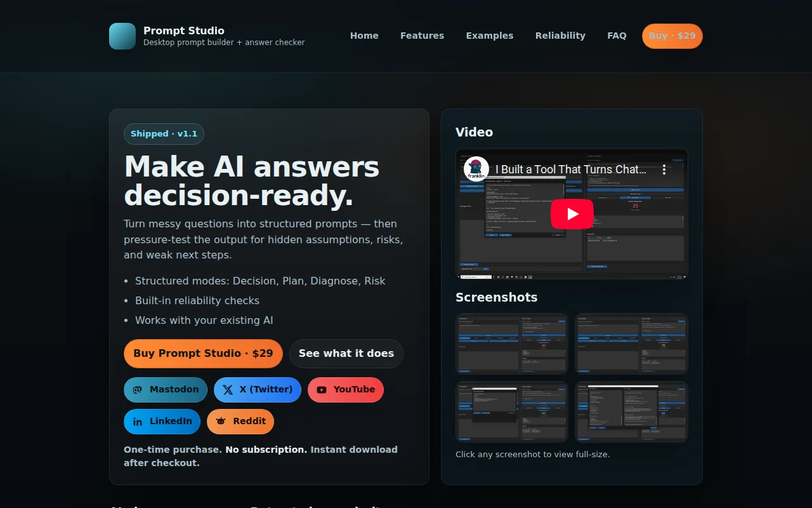This screenshot has height=508, width=812.
Task: Open the bottom left screenshot thumbnail
Action: click(x=512, y=411)
